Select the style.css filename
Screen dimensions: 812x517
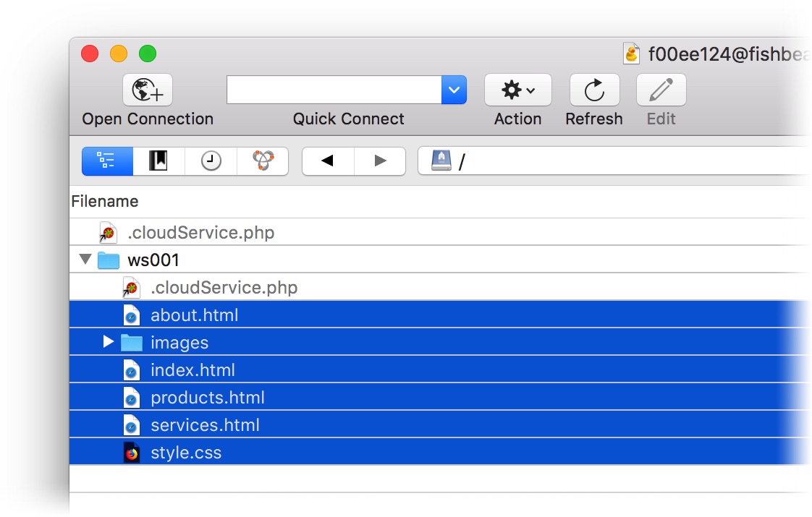tap(186, 453)
